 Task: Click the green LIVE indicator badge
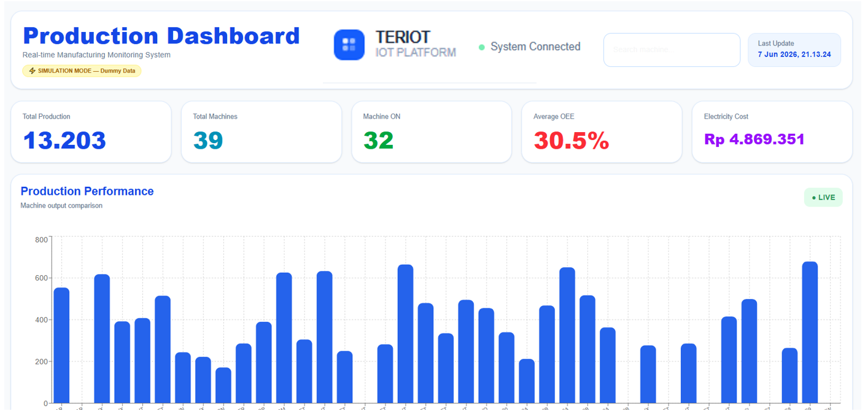(823, 198)
